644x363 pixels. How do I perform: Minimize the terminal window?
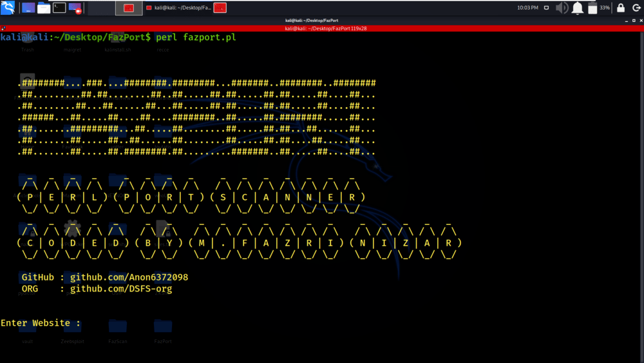627,21
